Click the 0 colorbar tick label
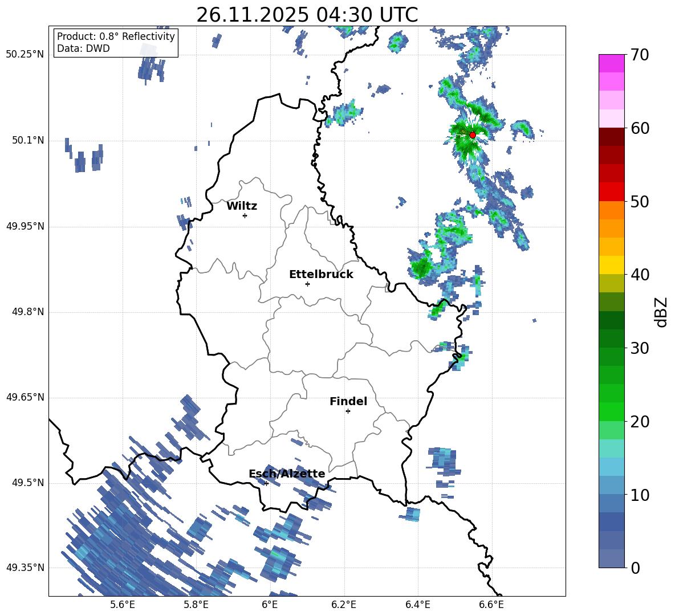Image resolution: width=675 pixels, height=616 pixels. tap(635, 568)
